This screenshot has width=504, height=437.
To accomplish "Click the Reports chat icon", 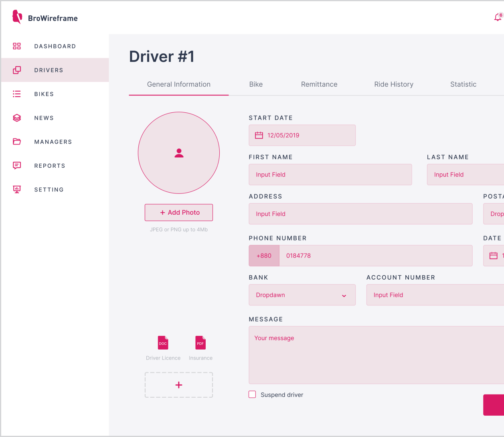I will 17,166.
